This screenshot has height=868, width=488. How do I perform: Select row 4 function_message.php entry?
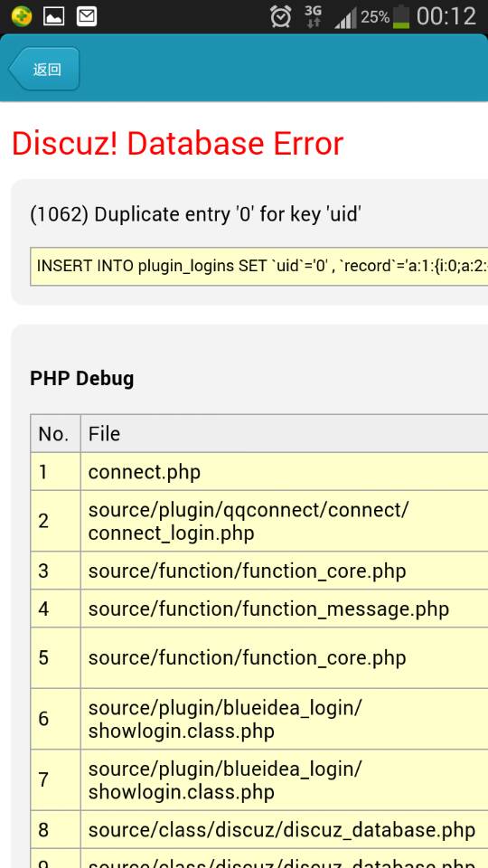click(269, 609)
